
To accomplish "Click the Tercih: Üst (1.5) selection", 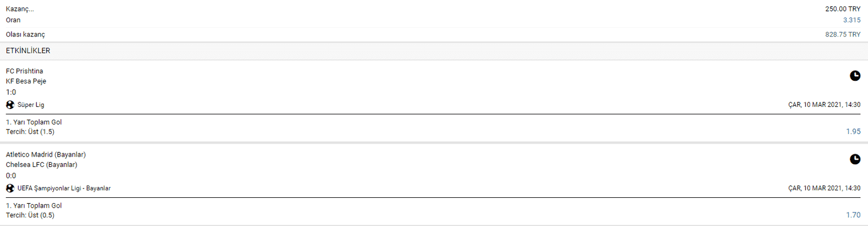I will click(30, 132).
